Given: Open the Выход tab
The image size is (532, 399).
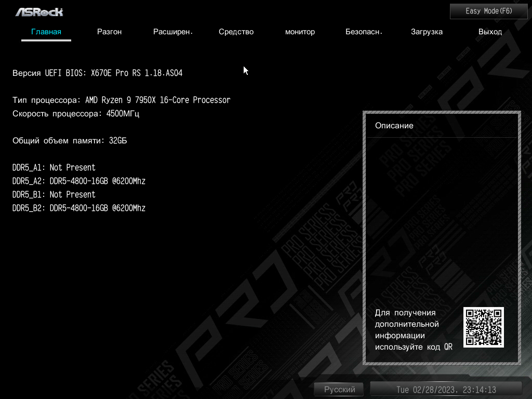Looking at the screenshot, I should pyautogui.click(x=490, y=32).
